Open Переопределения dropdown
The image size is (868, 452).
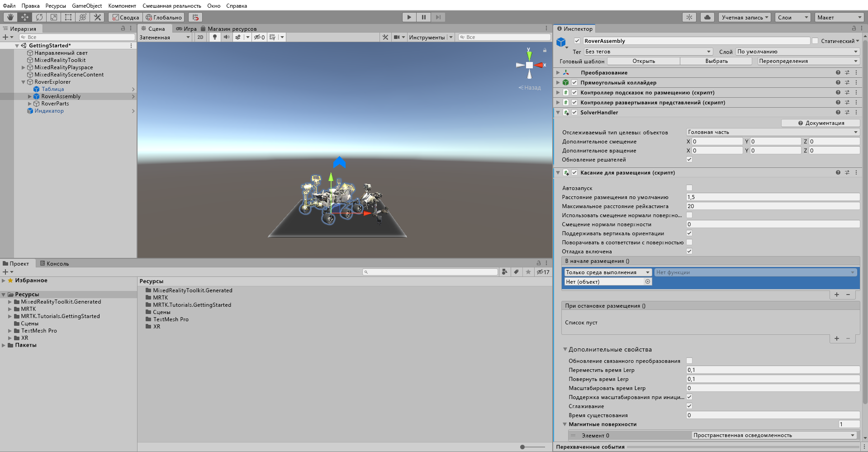coord(808,61)
